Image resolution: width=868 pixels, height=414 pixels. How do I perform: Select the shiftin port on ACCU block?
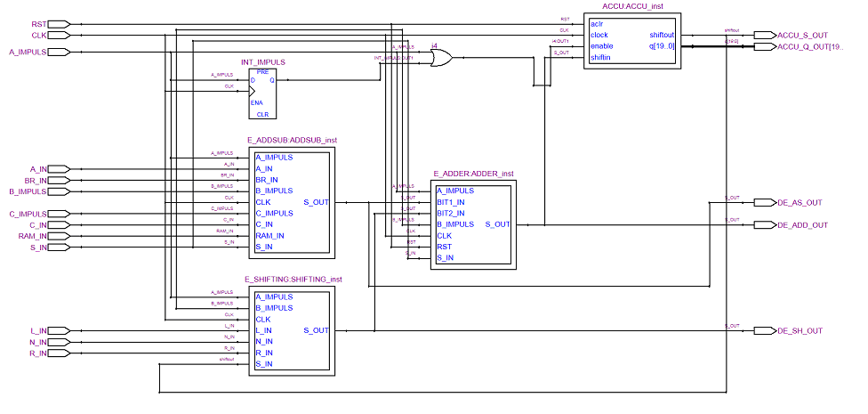click(x=601, y=58)
